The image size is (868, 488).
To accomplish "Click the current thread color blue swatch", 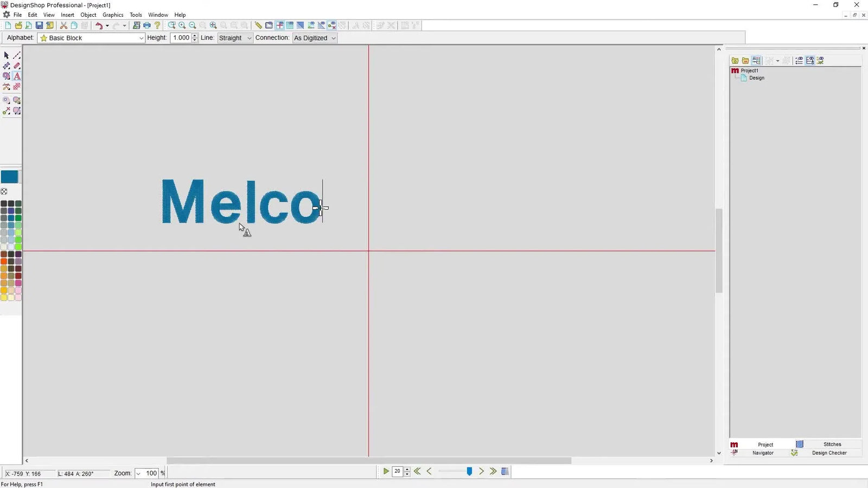I will tap(9, 177).
